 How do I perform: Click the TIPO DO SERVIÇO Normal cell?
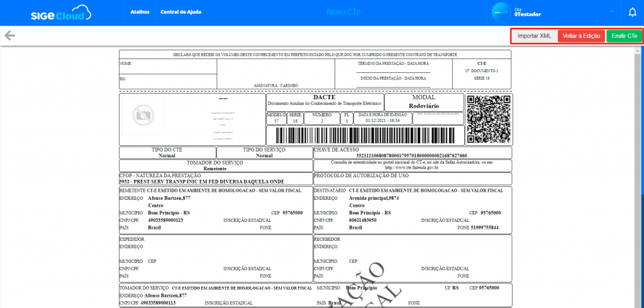point(264,153)
